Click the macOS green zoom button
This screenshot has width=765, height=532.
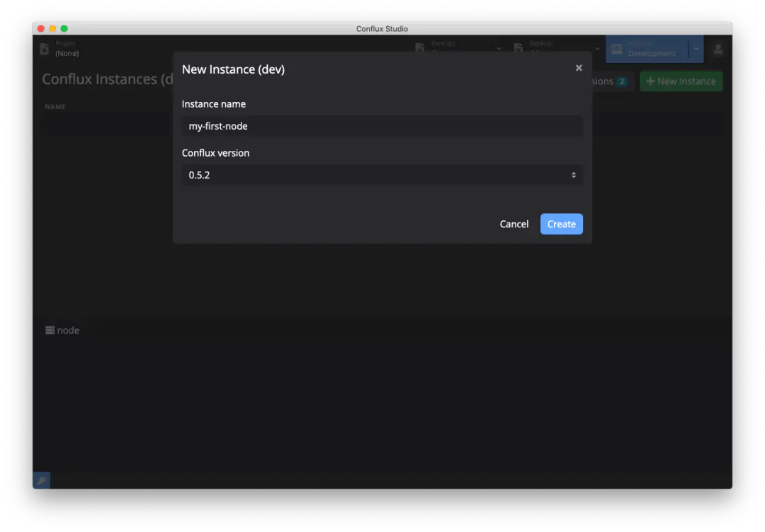click(64, 29)
